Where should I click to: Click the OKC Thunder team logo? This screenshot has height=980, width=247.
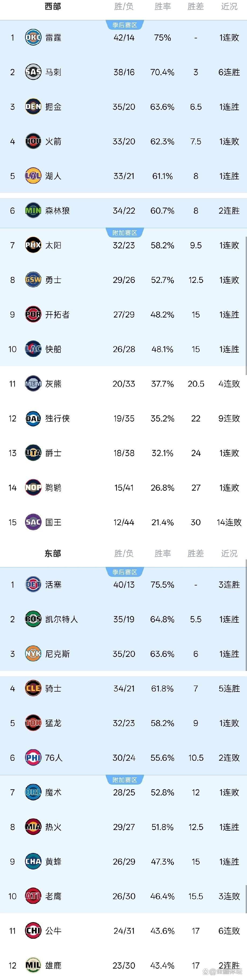(33, 38)
